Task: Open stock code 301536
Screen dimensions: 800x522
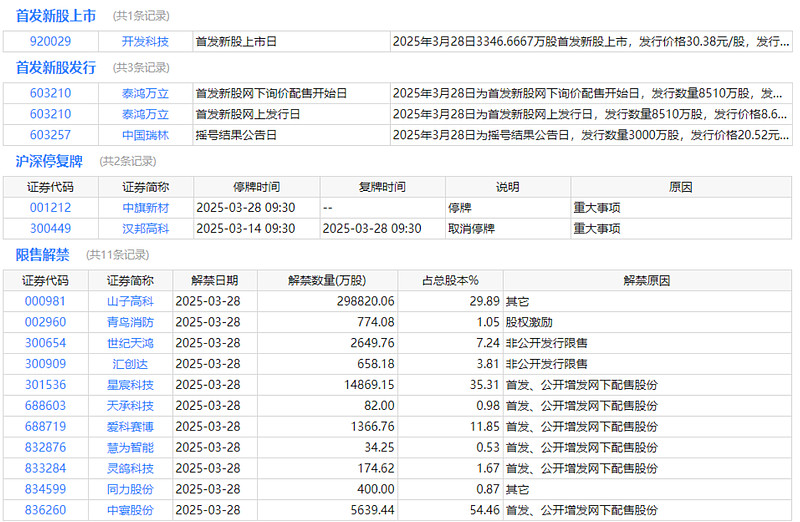Action: tap(45, 385)
